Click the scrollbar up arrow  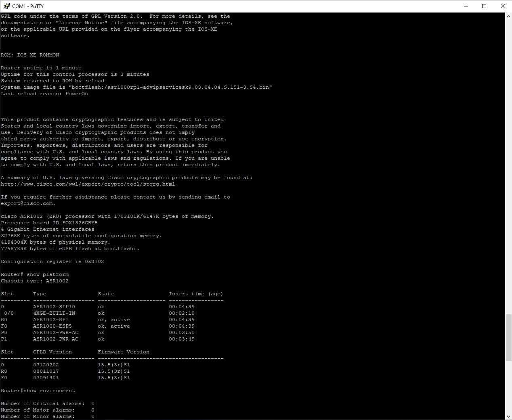point(508,16)
